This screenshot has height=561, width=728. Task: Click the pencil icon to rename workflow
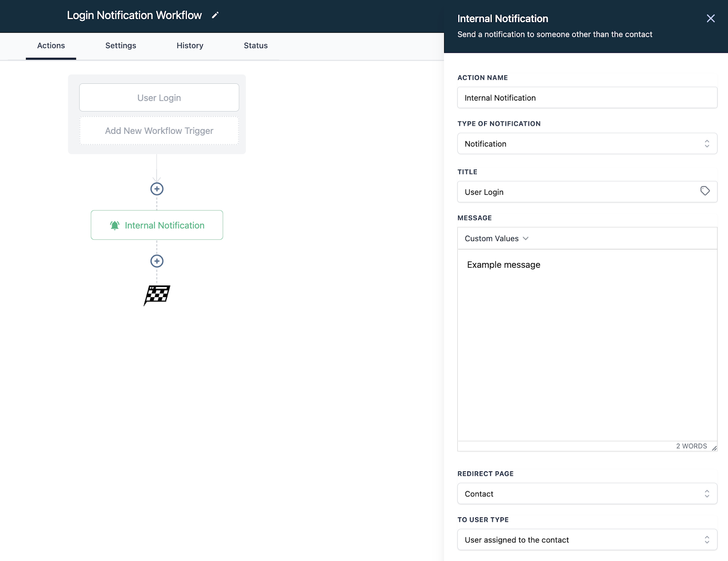coord(215,15)
